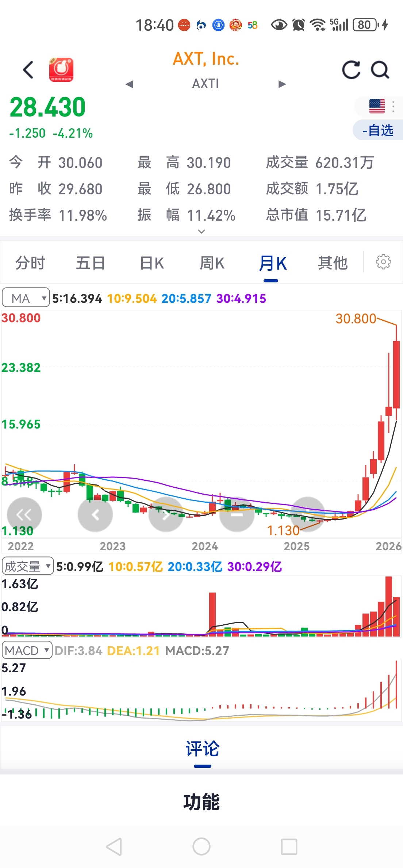Tap the red brokerage app logo
Viewport: 403px width, 868px height.
coord(61,69)
